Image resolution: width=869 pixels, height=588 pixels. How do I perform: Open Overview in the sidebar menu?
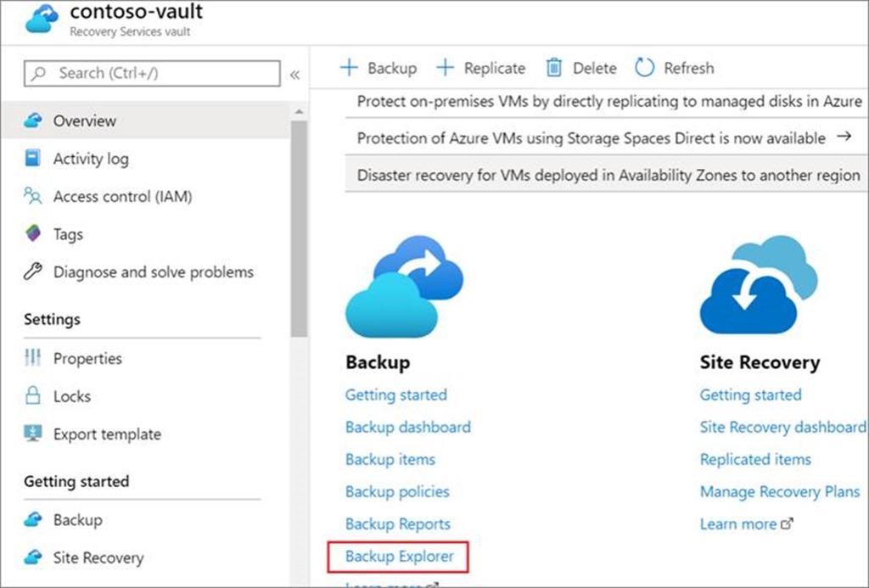[x=146, y=120]
